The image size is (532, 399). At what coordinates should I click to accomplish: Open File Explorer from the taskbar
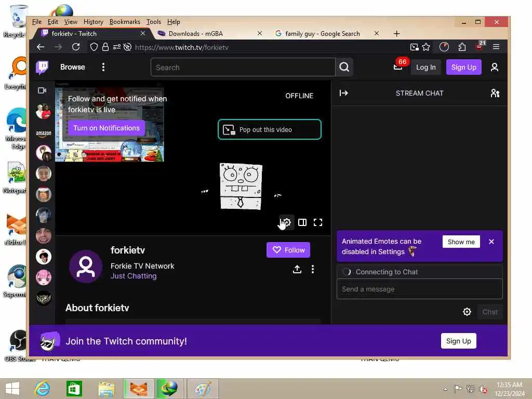click(106, 389)
